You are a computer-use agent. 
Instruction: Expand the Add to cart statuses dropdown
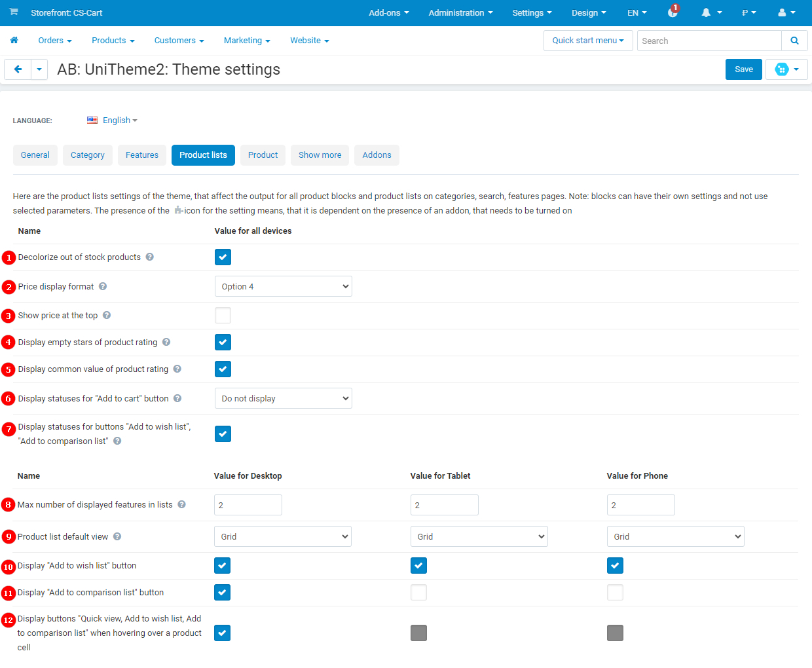point(283,399)
